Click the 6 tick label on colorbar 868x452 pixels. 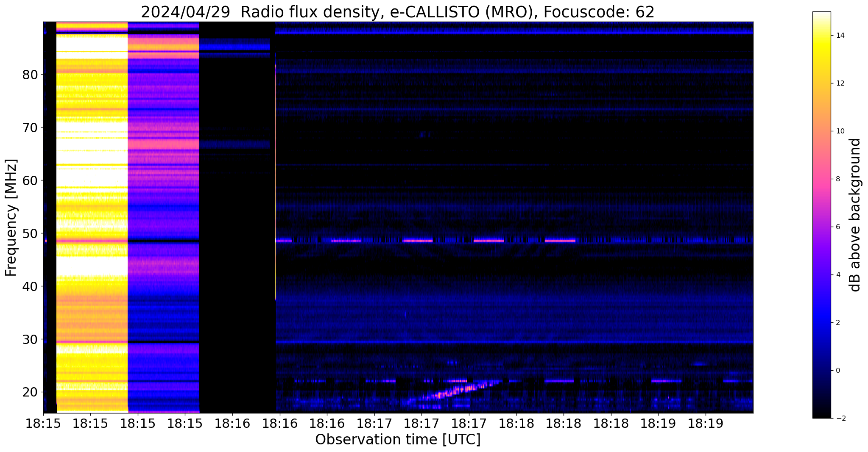tap(838, 227)
